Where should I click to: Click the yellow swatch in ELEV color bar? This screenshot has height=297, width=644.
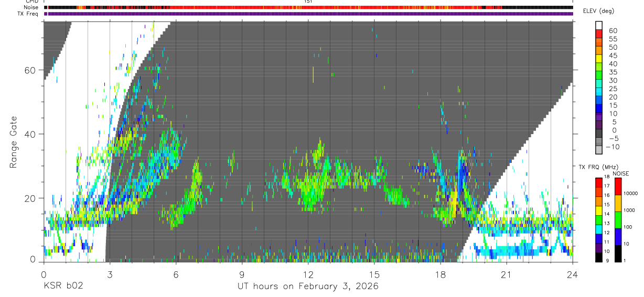599,59
